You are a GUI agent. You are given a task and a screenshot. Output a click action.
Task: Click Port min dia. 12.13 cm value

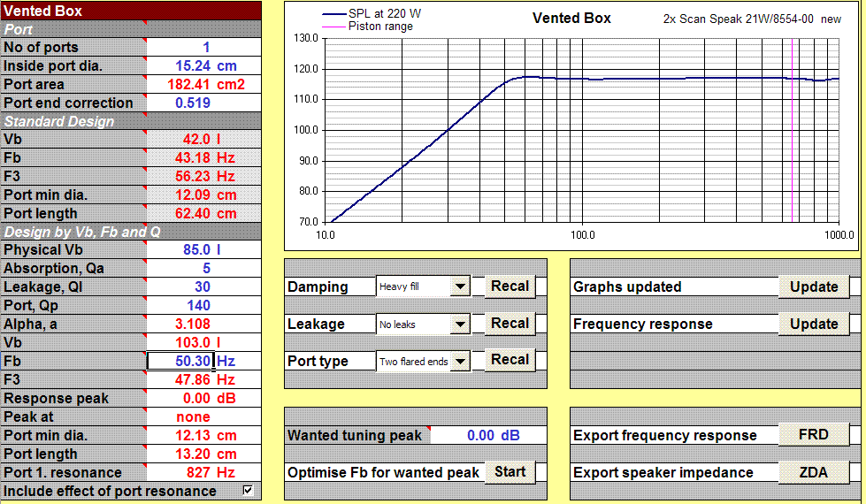203,436
